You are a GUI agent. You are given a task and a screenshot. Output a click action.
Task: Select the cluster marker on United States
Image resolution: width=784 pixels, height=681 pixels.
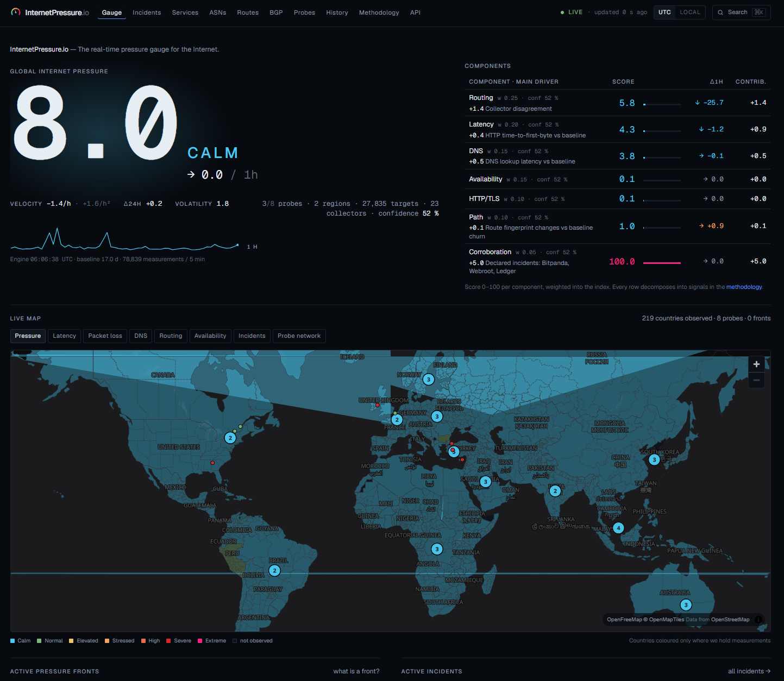click(230, 438)
